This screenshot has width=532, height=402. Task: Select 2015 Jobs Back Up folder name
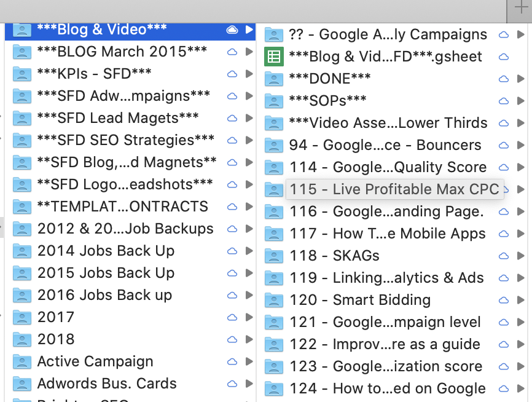pyautogui.click(x=106, y=273)
